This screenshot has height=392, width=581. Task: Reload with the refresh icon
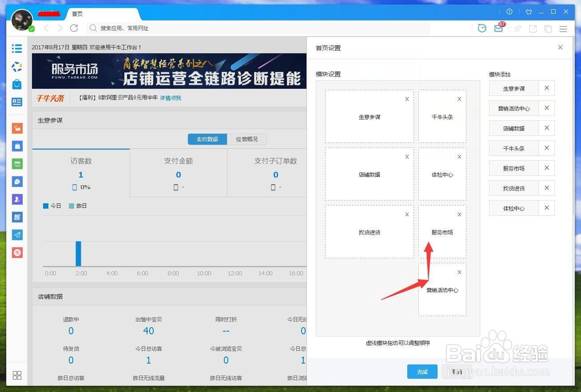[74, 28]
